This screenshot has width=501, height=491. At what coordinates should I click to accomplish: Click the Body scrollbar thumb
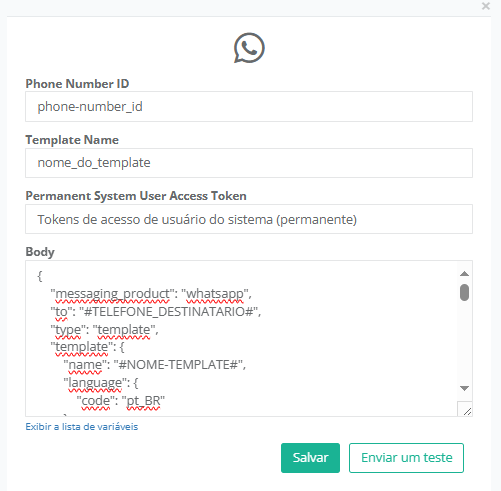[464, 292]
